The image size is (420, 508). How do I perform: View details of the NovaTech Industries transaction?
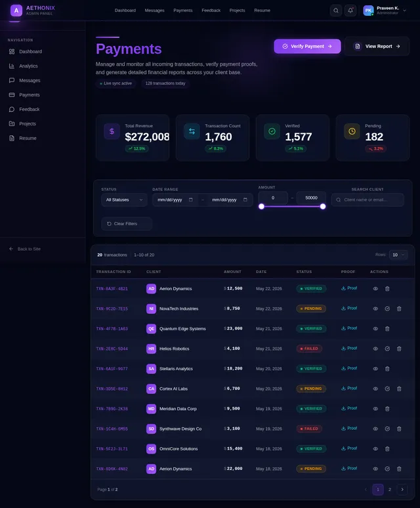tap(375, 308)
